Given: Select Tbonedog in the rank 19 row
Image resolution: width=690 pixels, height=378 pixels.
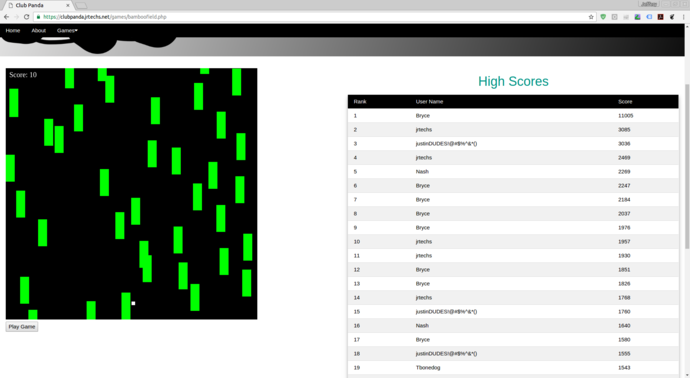Looking at the screenshot, I should tap(428, 368).
